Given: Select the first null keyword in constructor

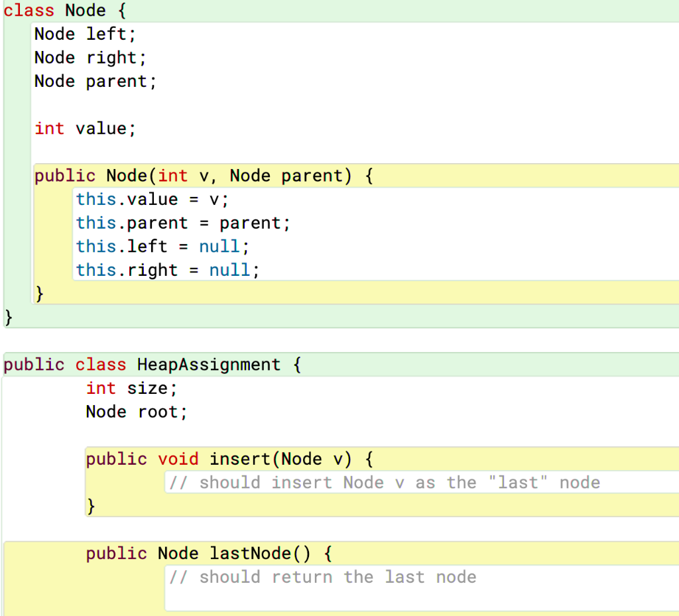Looking at the screenshot, I should pos(219,246).
